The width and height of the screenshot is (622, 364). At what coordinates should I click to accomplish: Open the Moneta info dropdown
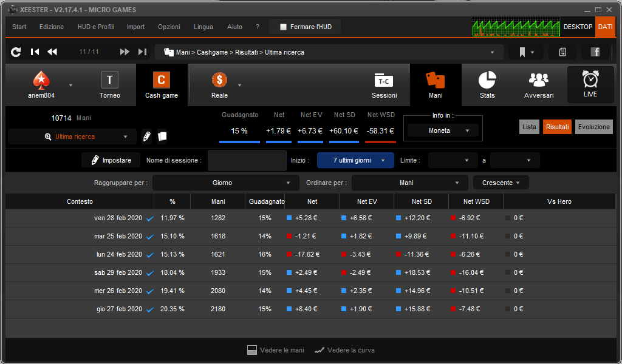443,130
